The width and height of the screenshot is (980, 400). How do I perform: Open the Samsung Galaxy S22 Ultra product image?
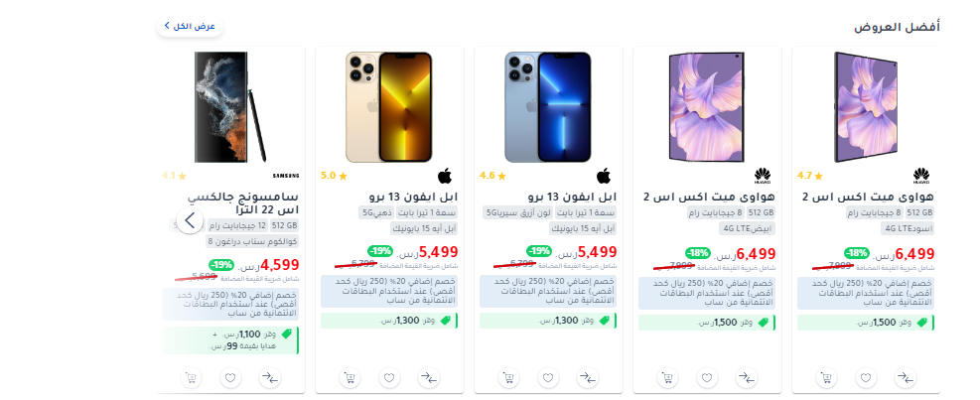(x=230, y=107)
